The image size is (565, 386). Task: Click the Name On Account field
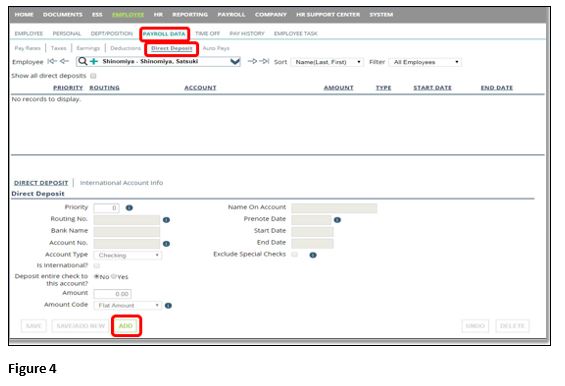point(334,208)
